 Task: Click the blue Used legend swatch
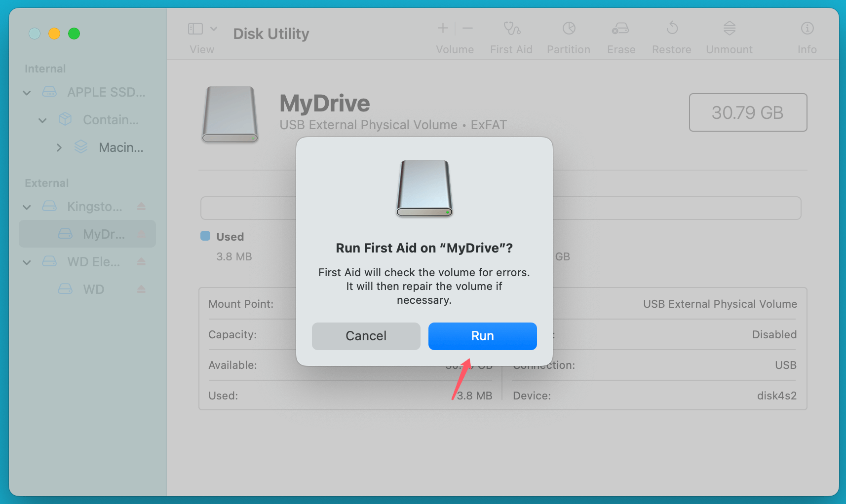[205, 236]
